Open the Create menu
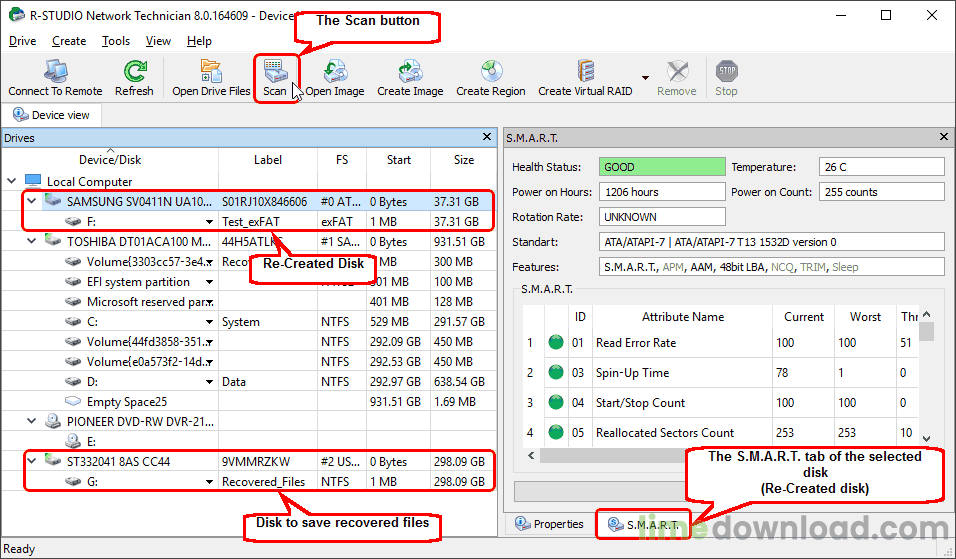This screenshot has width=956, height=559. pos(69,41)
